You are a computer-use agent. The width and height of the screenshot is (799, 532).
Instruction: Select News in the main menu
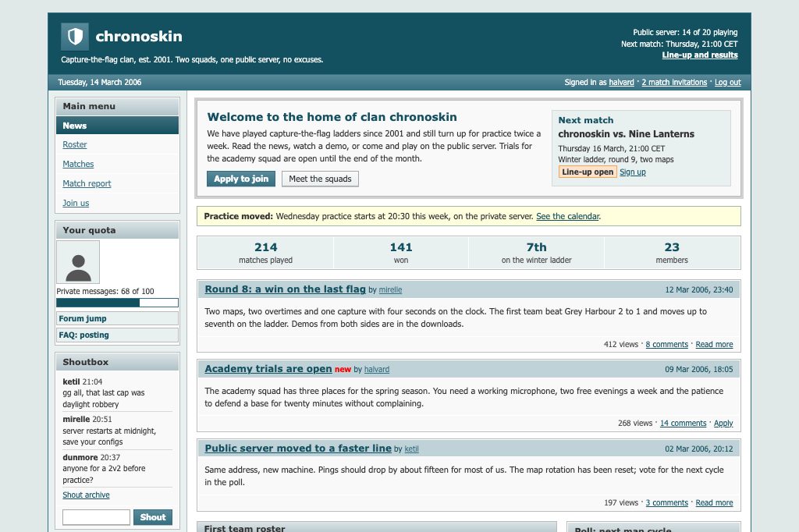click(x=117, y=126)
